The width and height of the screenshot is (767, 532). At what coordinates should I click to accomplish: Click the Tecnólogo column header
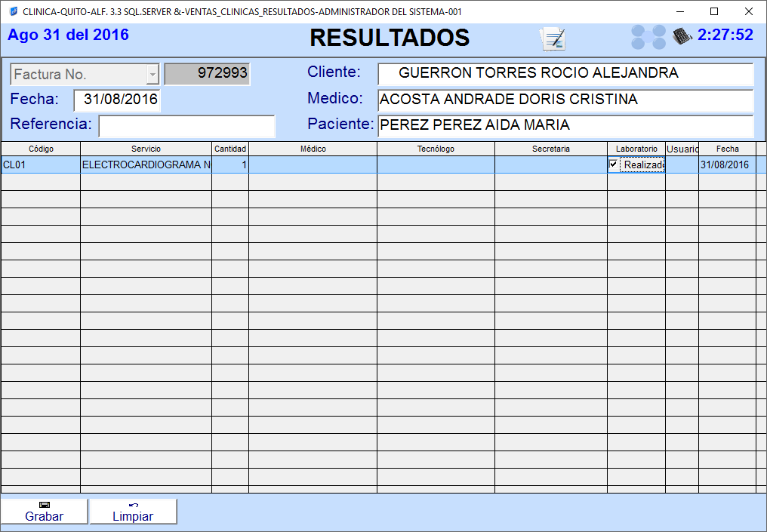(436, 149)
